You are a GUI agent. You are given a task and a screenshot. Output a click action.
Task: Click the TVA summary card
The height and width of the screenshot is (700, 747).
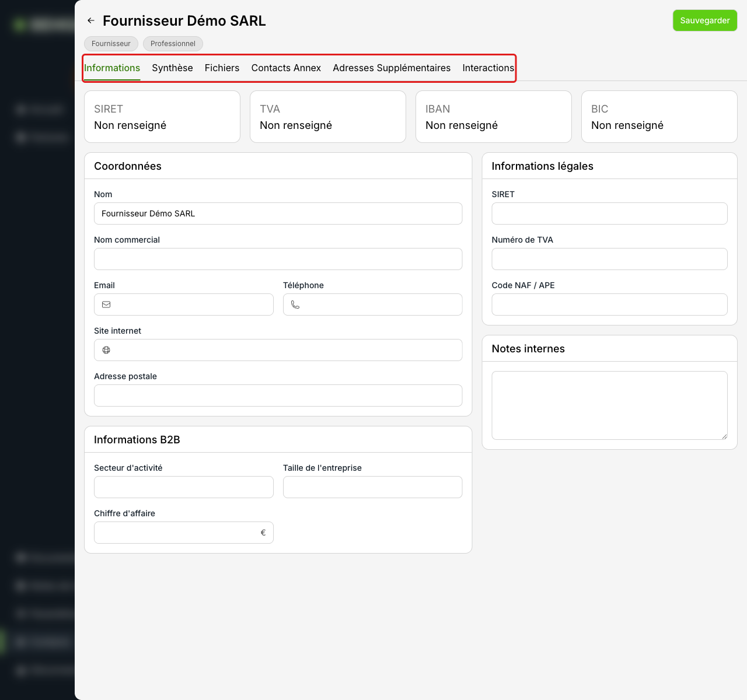click(328, 117)
